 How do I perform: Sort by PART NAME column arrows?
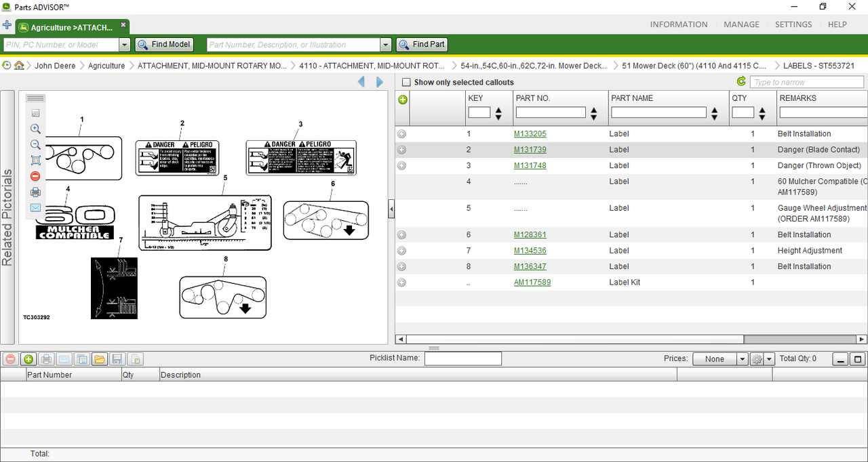point(715,114)
